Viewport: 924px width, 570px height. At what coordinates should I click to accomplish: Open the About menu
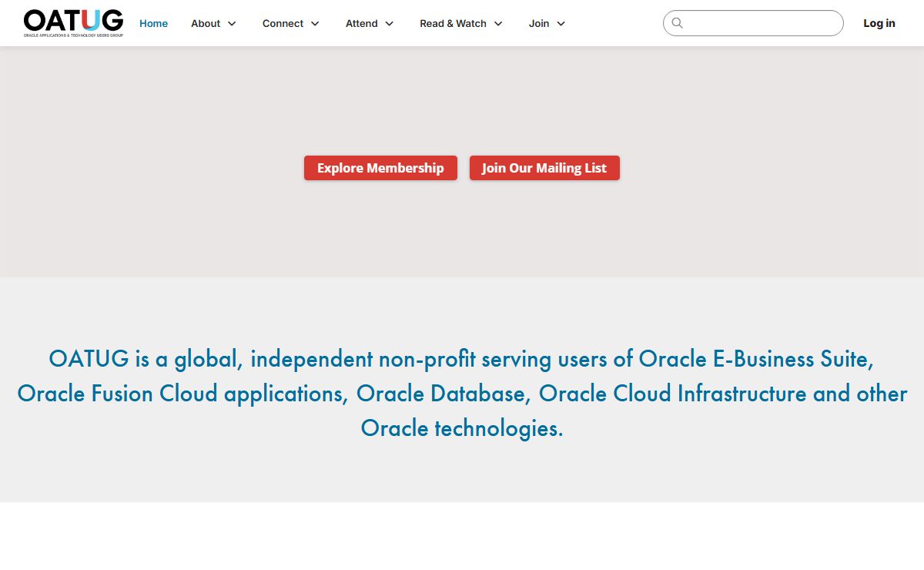coord(206,23)
